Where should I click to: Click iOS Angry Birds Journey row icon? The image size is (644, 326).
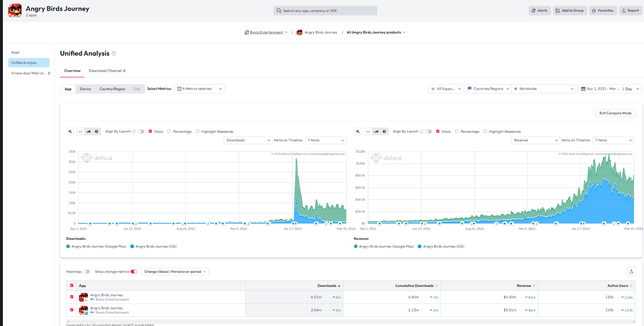(83, 310)
